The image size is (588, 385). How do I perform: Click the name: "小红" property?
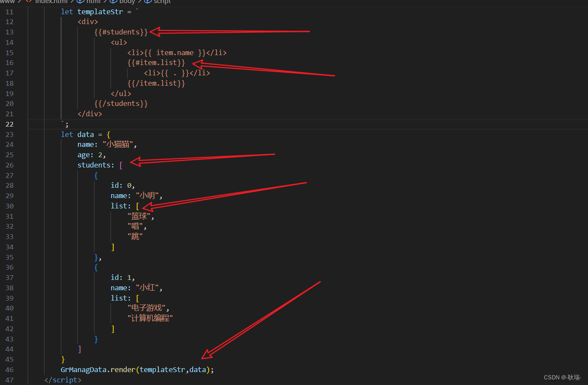tap(137, 288)
